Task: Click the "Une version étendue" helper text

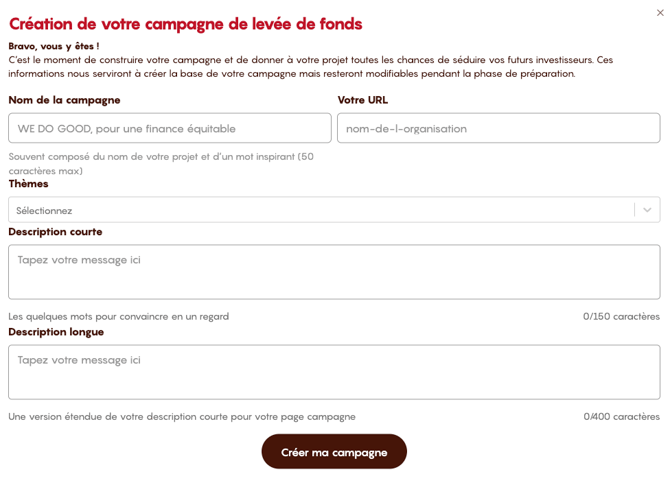Action: pyautogui.click(x=181, y=416)
